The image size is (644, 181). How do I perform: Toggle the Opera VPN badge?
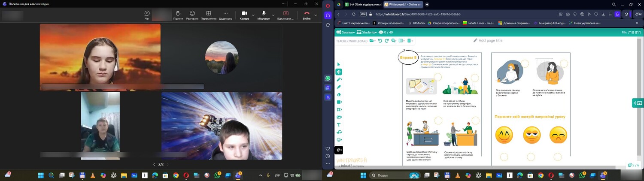363,14
